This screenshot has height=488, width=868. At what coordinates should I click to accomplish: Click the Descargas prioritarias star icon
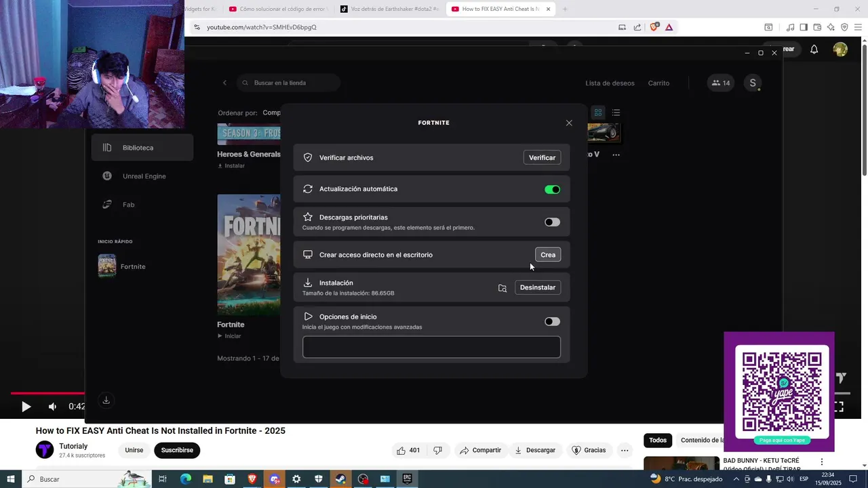pyautogui.click(x=308, y=217)
